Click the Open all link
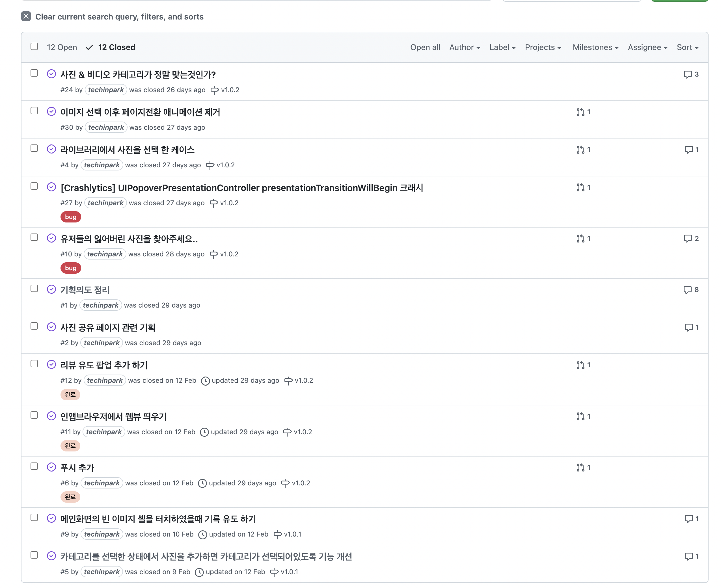The height and width of the screenshot is (588, 721). pos(425,47)
